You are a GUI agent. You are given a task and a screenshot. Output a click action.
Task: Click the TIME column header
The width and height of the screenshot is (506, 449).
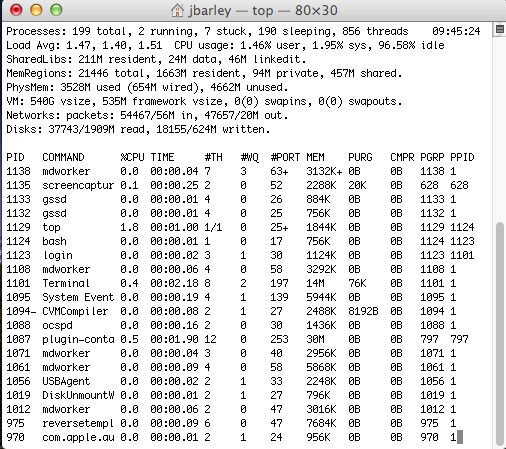point(162,157)
